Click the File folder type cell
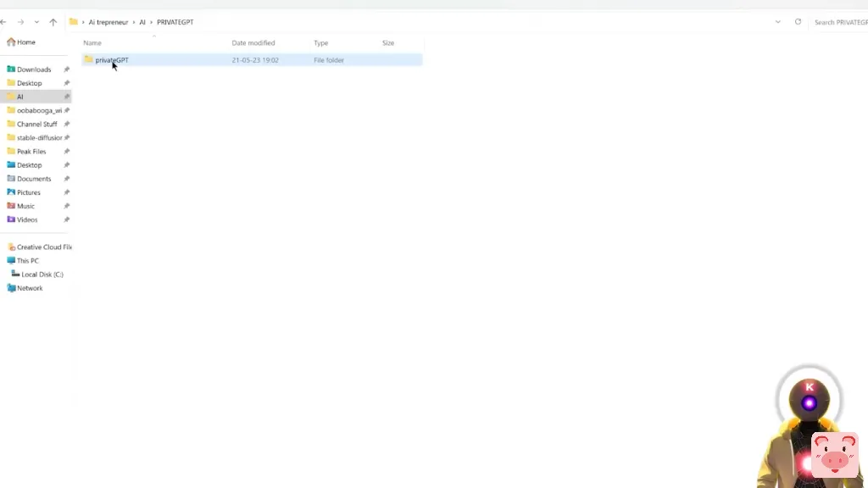The height and width of the screenshot is (488, 868). pos(329,60)
